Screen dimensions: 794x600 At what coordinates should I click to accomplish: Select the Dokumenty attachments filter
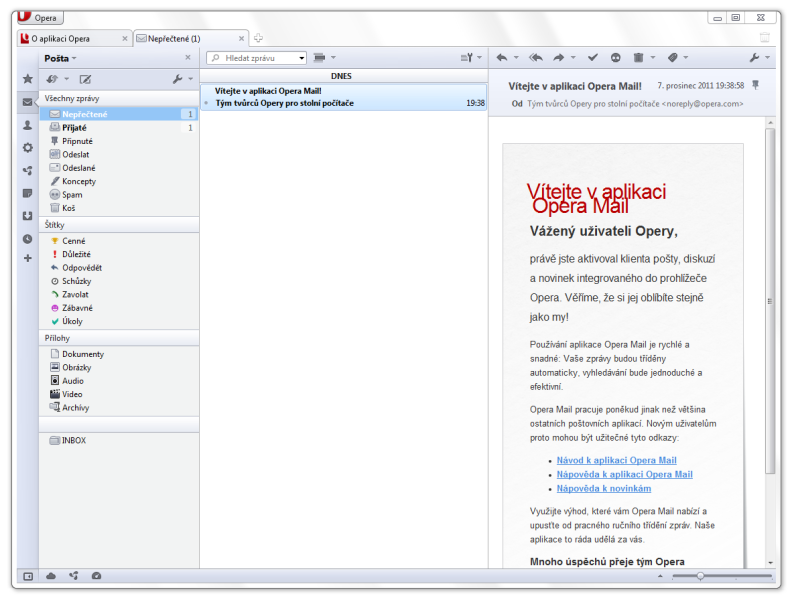point(120,354)
